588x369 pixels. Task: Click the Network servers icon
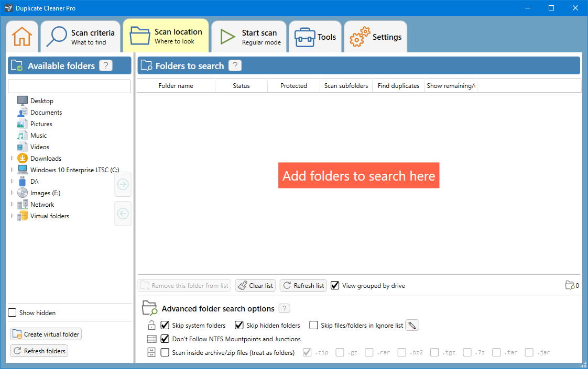(23, 204)
